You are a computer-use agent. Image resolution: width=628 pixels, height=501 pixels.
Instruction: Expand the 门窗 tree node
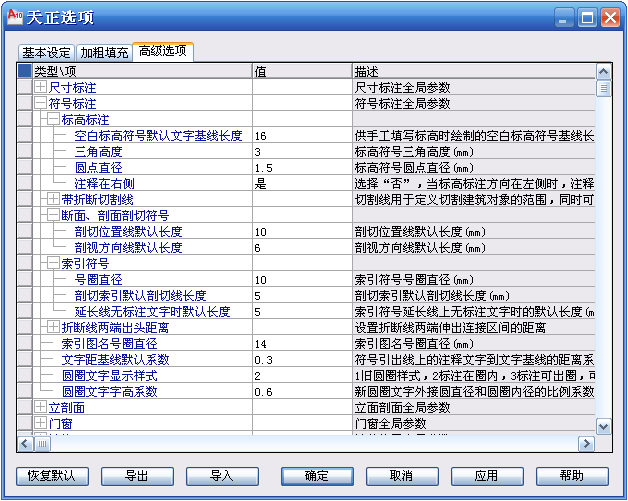[40, 424]
